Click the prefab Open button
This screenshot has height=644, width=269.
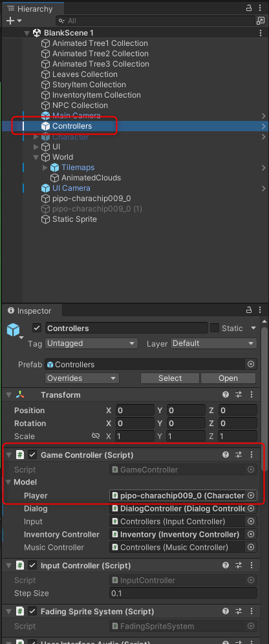click(228, 378)
